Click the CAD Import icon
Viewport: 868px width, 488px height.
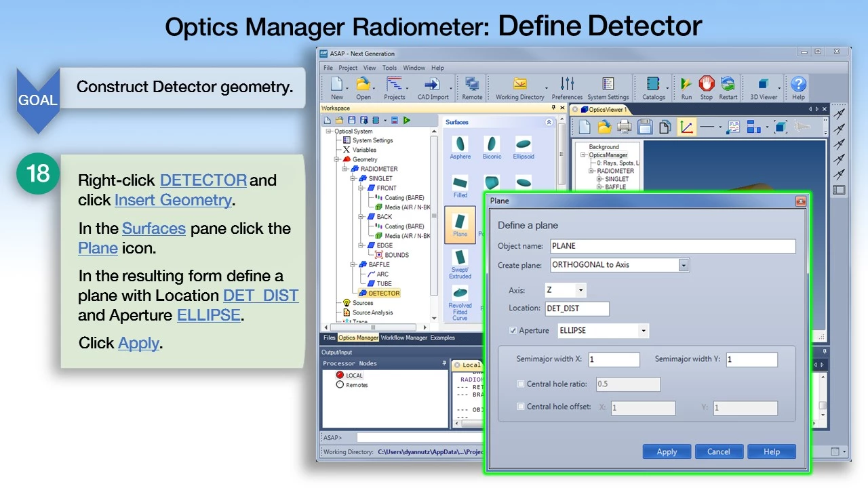[x=433, y=85]
